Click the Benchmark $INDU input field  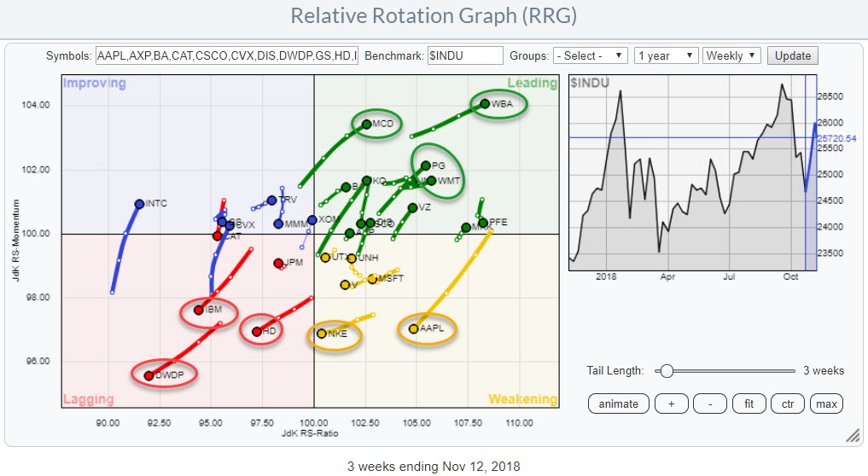click(x=465, y=56)
